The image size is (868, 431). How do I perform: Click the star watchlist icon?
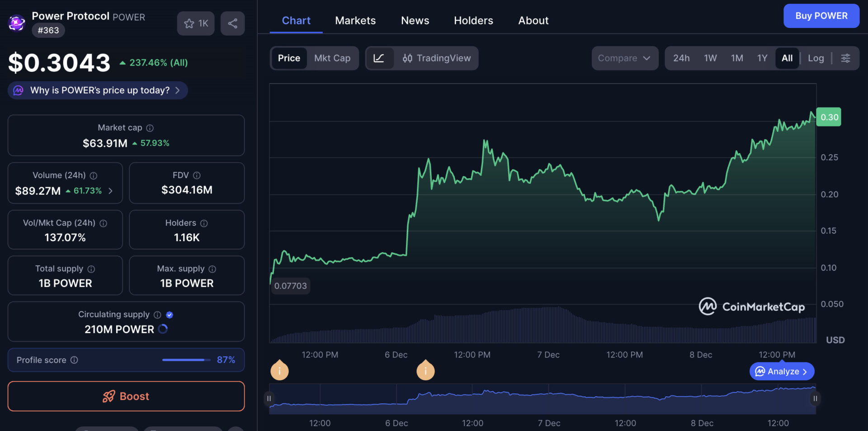[x=189, y=23]
